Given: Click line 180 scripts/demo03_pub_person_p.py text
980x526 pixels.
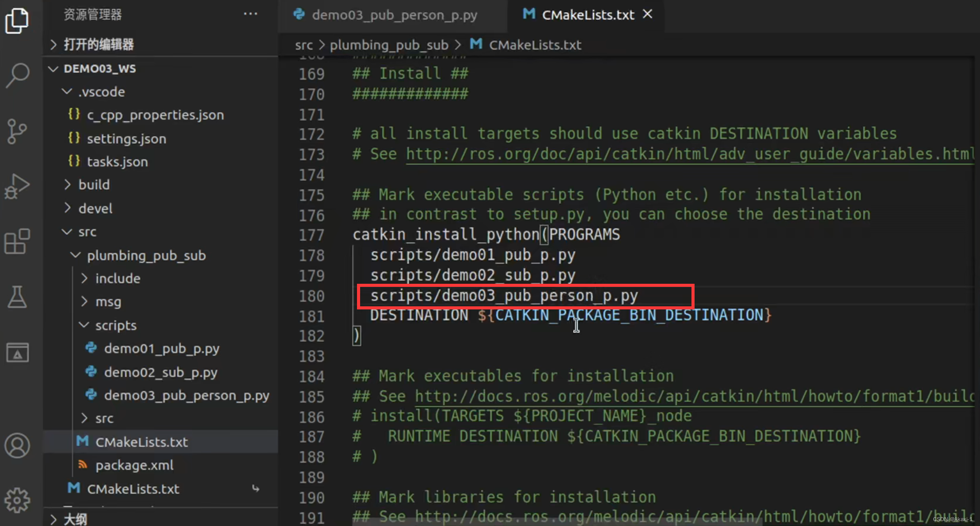Looking at the screenshot, I should tap(504, 296).
